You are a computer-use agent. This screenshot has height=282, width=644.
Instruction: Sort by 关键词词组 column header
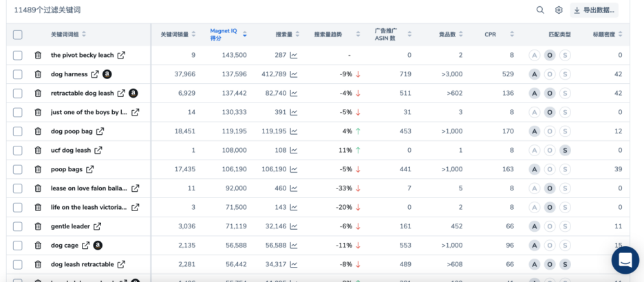coord(68,34)
